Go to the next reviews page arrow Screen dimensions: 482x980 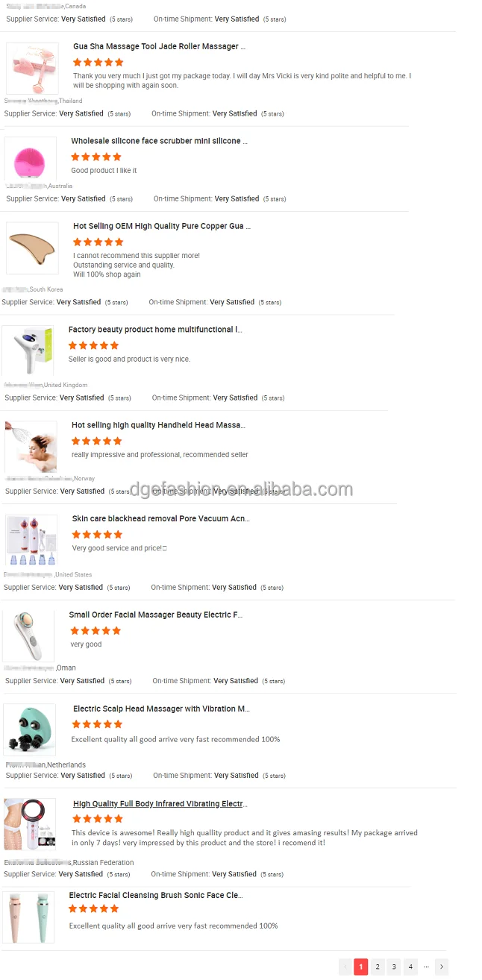[442, 967]
